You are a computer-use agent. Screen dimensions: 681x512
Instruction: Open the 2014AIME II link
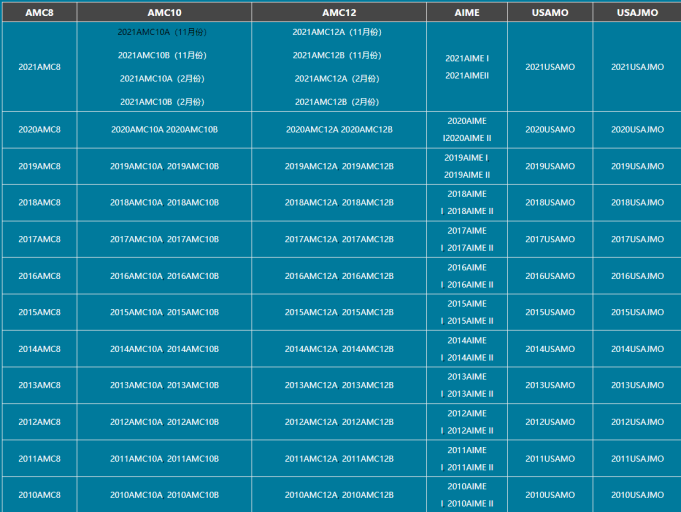pos(470,358)
